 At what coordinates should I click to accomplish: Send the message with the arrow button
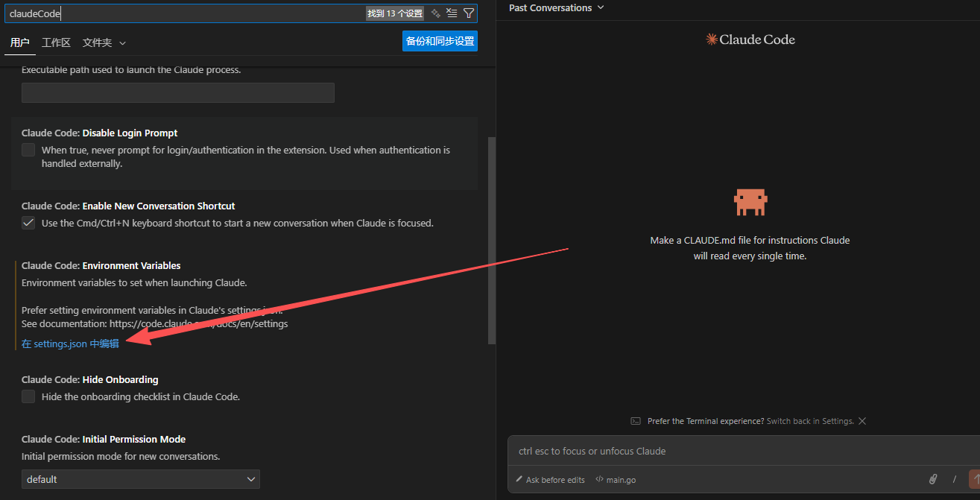[974, 479]
